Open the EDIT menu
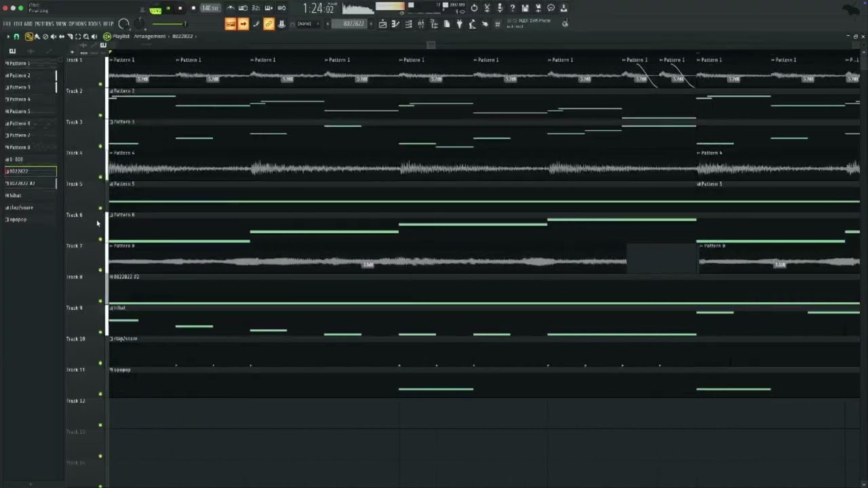Image resolution: width=868 pixels, height=488 pixels. pyautogui.click(x=17, y=24)
